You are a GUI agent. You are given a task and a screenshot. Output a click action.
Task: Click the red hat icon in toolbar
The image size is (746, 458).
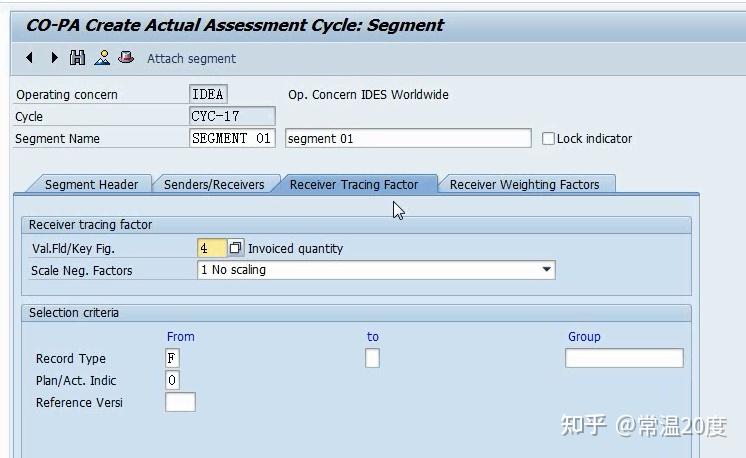126,58
